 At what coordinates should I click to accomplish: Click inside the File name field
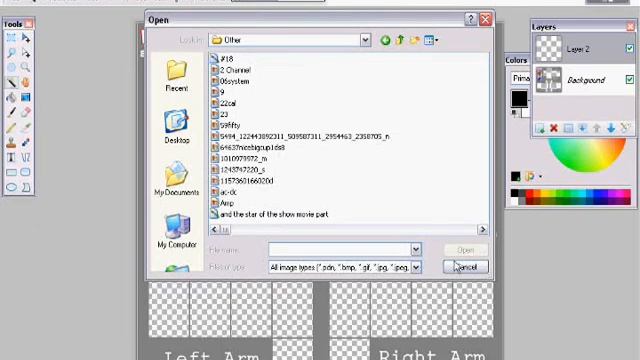[x=340, y=249]
